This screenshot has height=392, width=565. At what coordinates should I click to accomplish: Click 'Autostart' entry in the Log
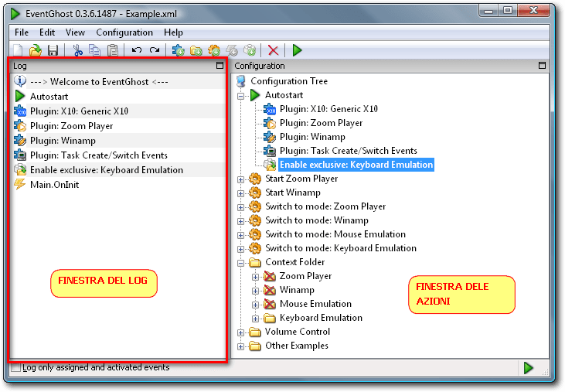[49, 97]
